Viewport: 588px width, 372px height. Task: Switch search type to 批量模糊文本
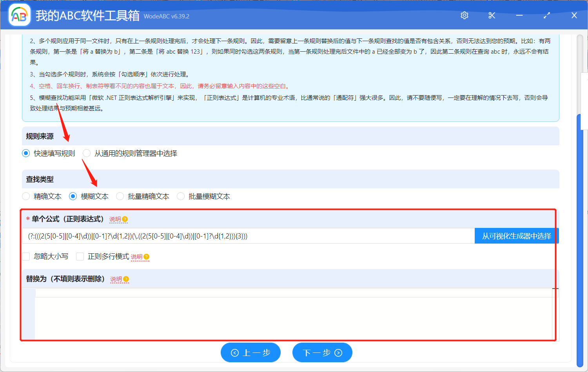click(x=180, y=196)
